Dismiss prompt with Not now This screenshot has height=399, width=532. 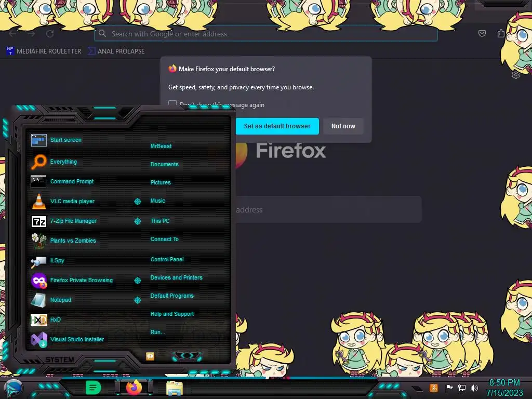pos(343,126)
